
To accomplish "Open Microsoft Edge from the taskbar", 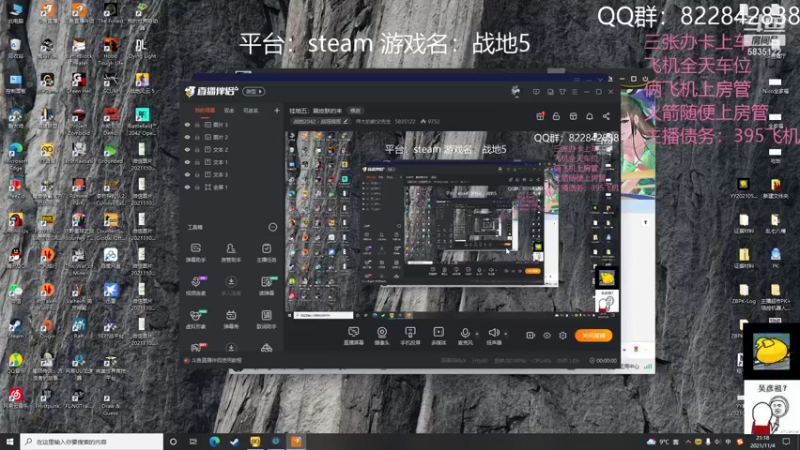I will coord(214,441).
